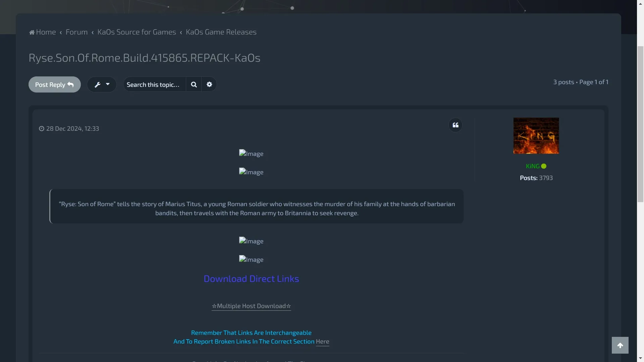Expand the topic tools wrench dropdown

[102, 84]
